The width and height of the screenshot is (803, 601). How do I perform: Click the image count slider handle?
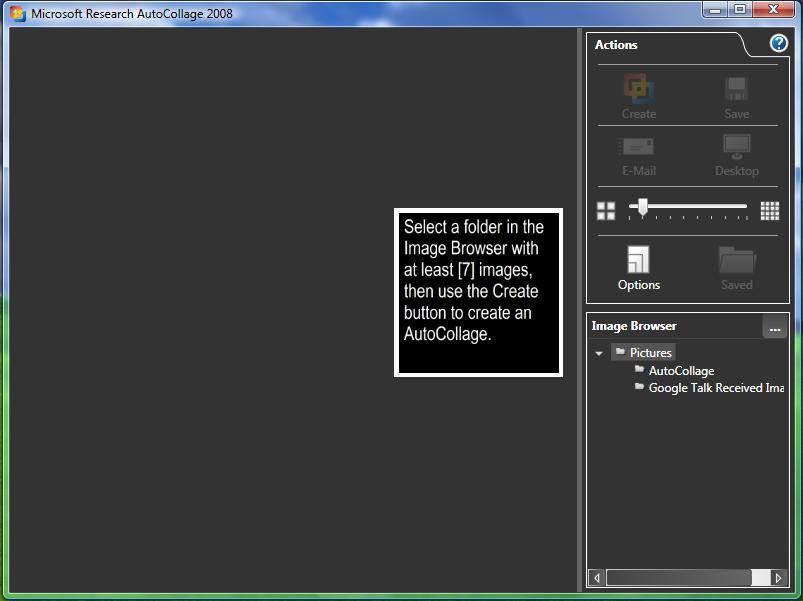point(642,207)
